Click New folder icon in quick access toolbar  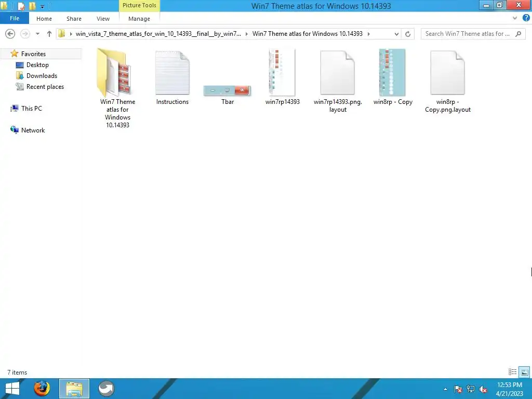[32, 6]
